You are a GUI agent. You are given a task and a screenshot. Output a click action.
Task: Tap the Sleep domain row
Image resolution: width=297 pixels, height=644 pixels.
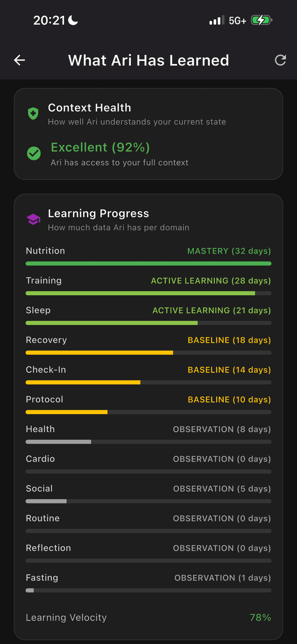(x=148, y=315)
